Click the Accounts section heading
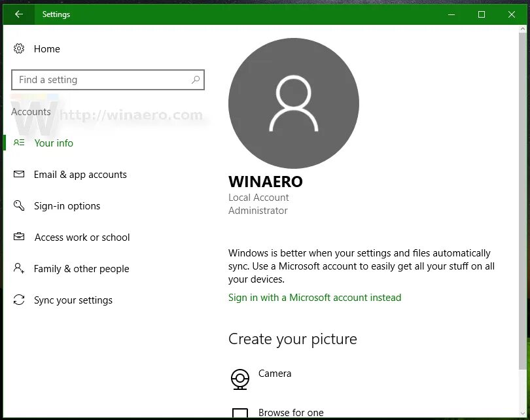The height and width of the screenshot is (420, 530). (31, 112)
